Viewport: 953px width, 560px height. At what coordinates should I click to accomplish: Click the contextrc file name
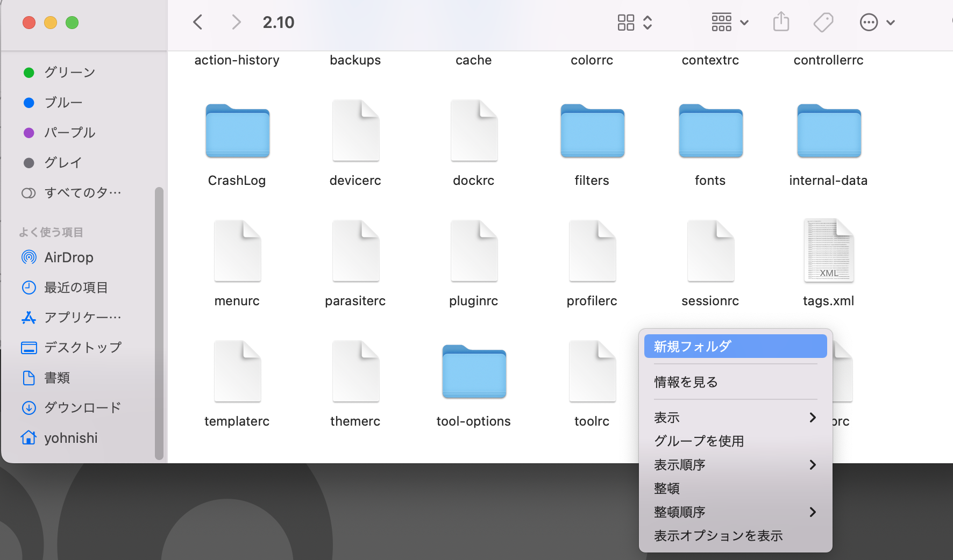click(710, 60)
